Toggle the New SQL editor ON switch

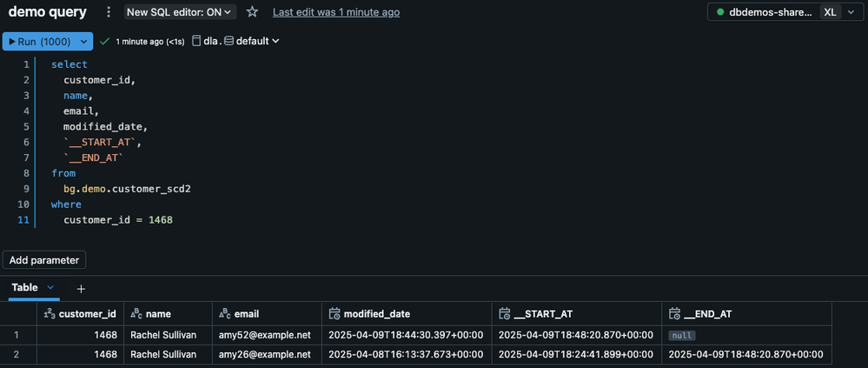(x=180, y=11)
